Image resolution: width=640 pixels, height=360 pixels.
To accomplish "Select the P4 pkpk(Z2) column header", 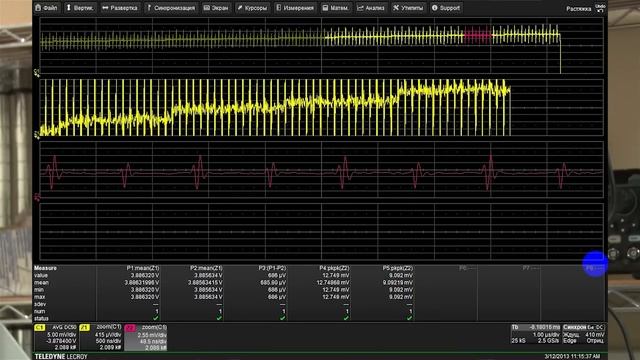I will [x=334, y=268].
